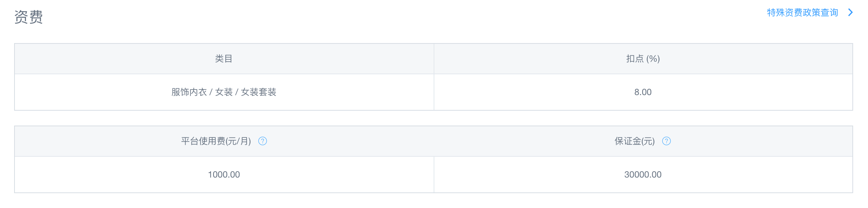
Task: Select the 类目 column header
Action: 224,59
